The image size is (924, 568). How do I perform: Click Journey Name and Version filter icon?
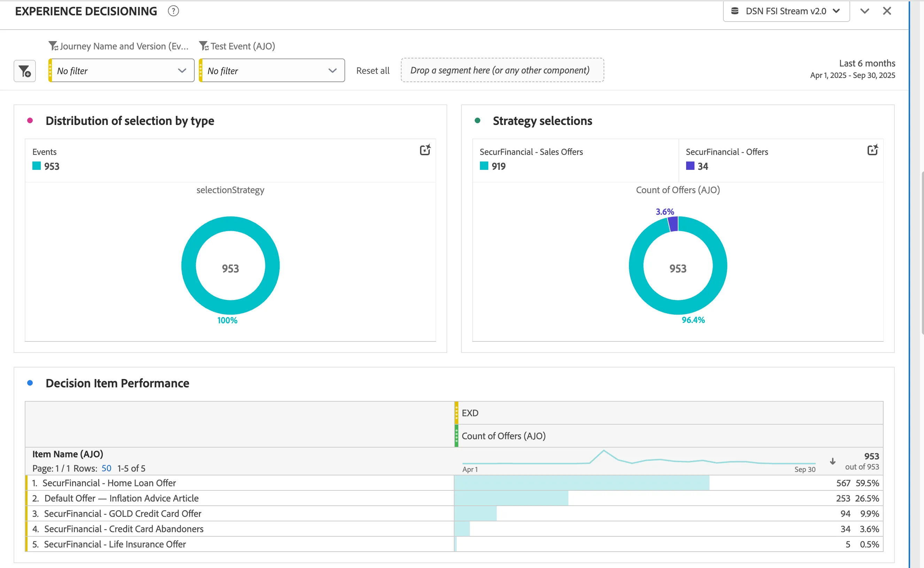pyautogui.click(x=53, y=46)
